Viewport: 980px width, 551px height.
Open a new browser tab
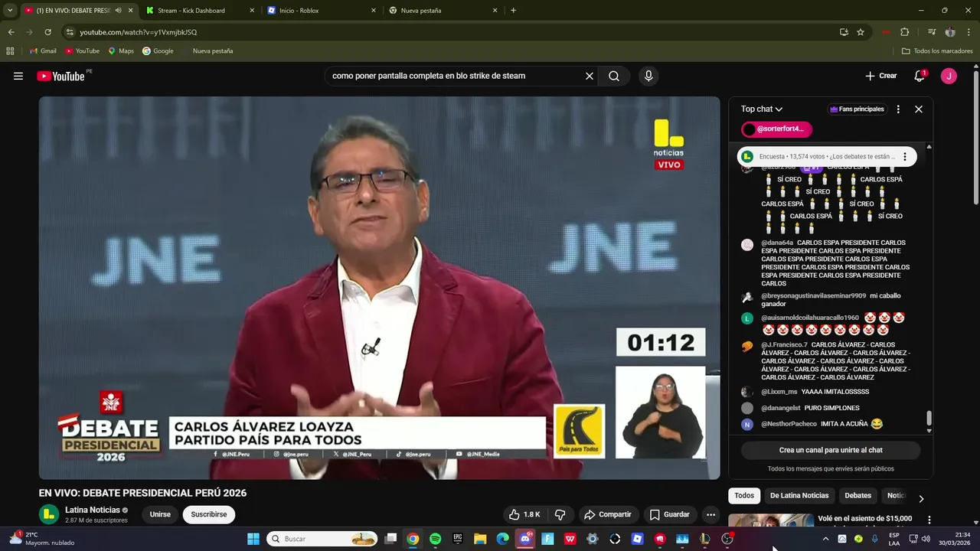[x=513, y=11]
